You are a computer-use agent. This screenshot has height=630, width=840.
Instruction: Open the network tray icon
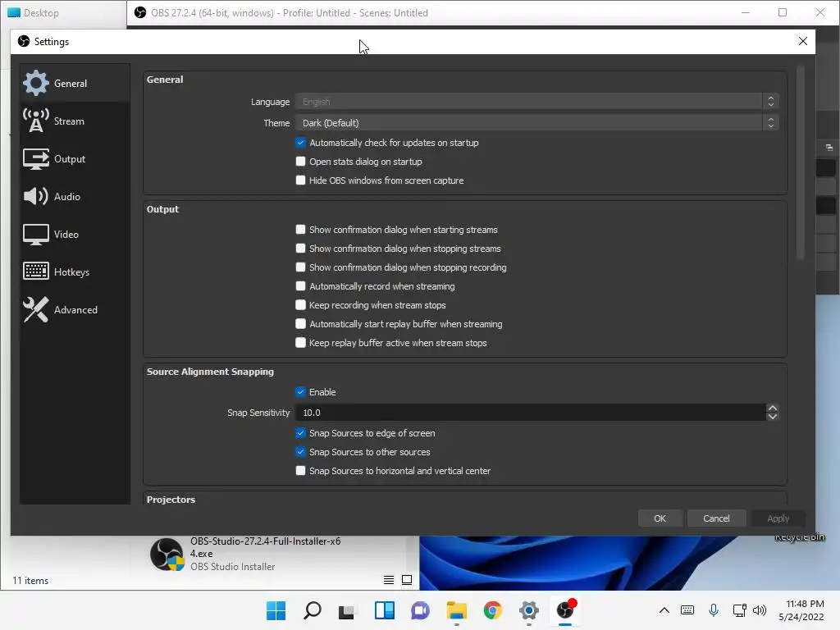[x=739, y=610]
